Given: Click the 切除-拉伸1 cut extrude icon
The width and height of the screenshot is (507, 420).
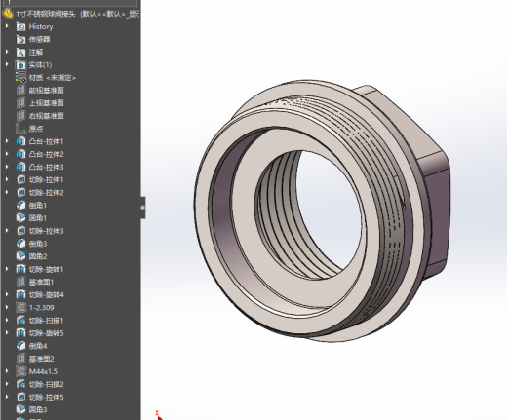Looking at the screenshot, I should pyautogui.click(x=20, y=179).
